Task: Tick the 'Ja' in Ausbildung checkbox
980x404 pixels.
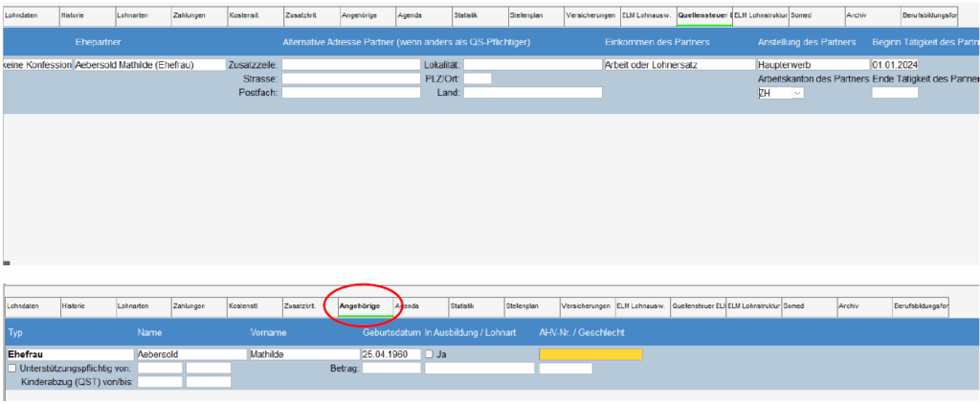Action: (430, 354)
